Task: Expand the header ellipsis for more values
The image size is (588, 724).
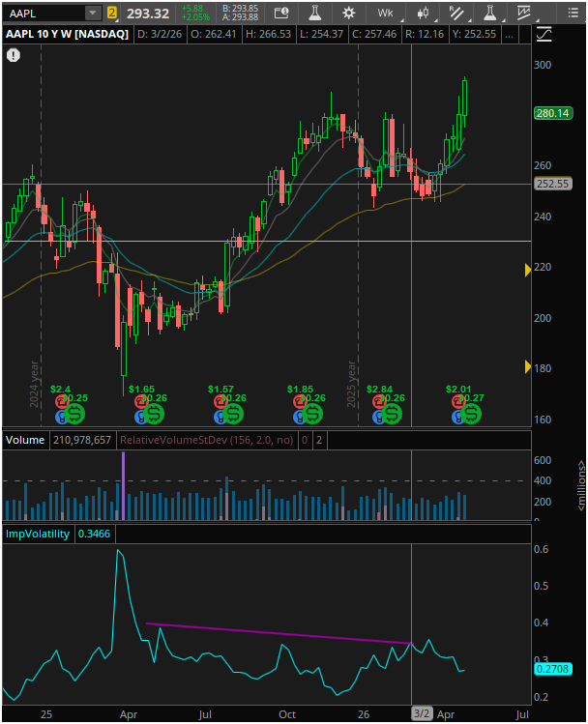Action: (509, 34)
